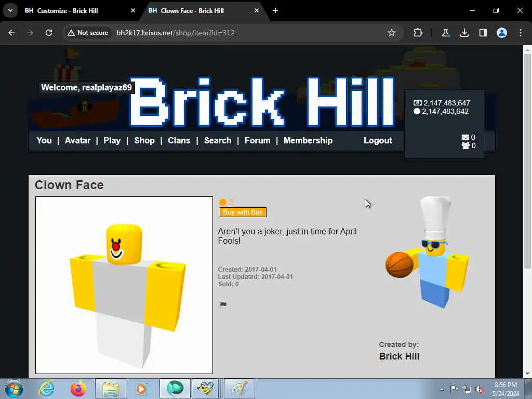Click the Buy with Bits button
The width and height of the screenshot is (532, 399).
click(243, 212)
